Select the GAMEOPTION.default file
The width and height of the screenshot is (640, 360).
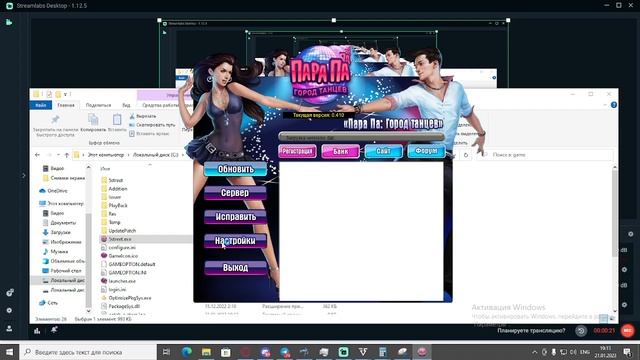(x=128, y=264)
